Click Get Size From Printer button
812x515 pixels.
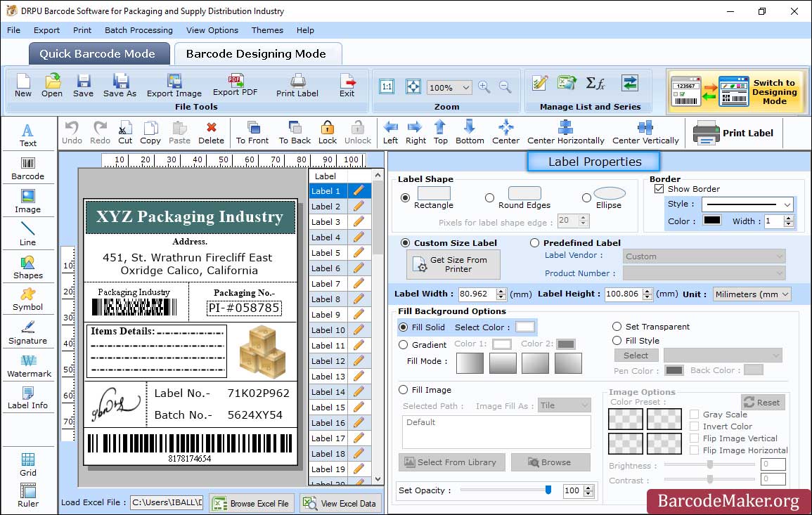[453, 264]
